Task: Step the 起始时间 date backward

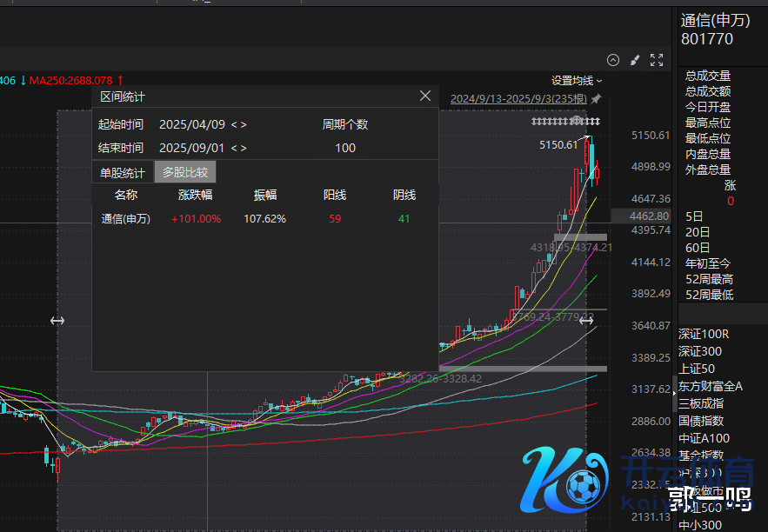Action: point(233,125)
